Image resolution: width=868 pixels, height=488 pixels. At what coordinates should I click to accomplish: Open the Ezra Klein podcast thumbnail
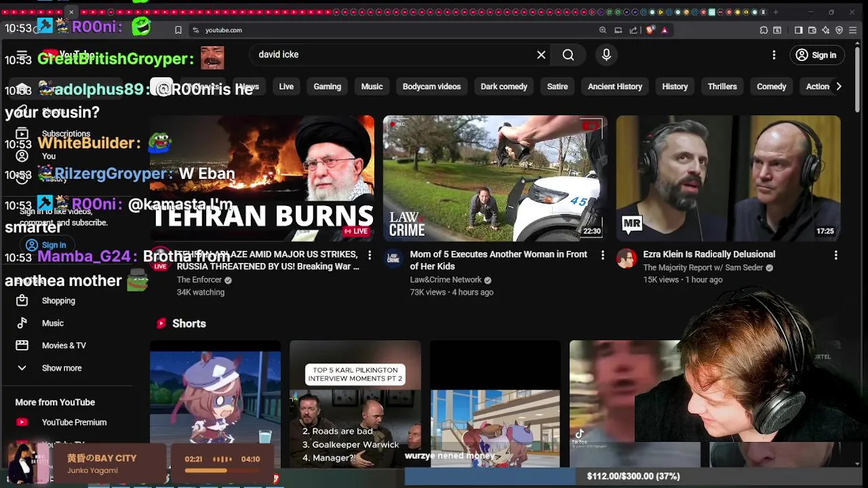[x=728, y=178]
